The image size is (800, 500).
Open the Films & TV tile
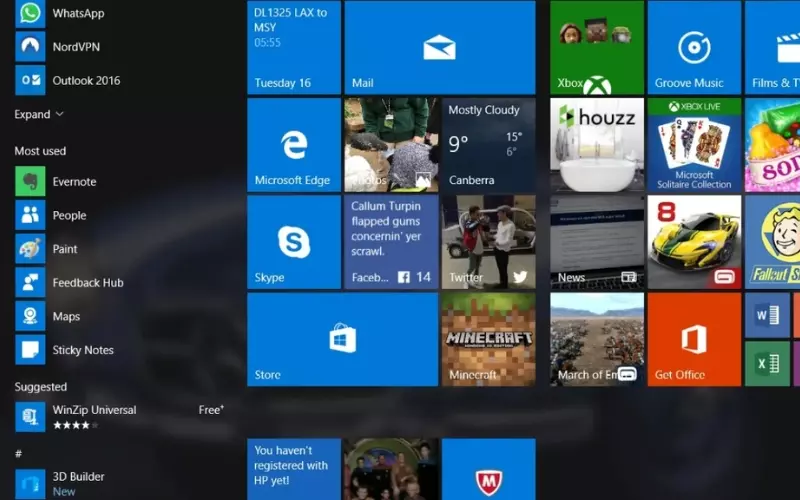(x=772, y=47)
